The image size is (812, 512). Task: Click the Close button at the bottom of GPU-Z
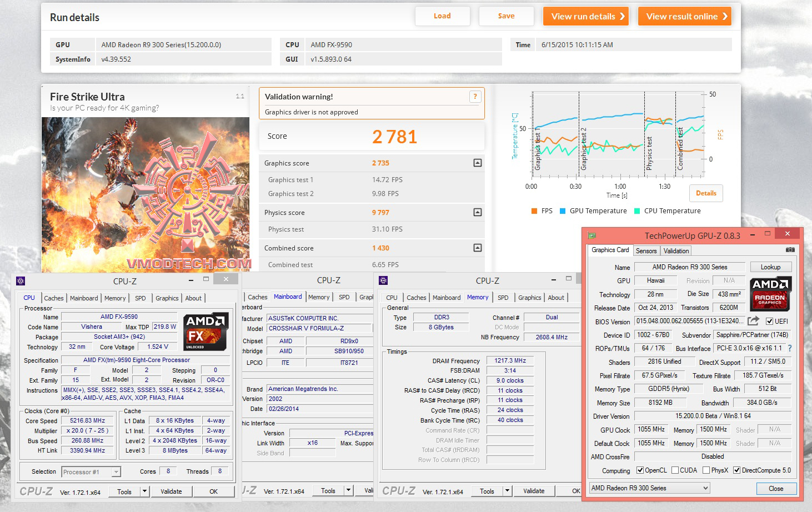776,489
